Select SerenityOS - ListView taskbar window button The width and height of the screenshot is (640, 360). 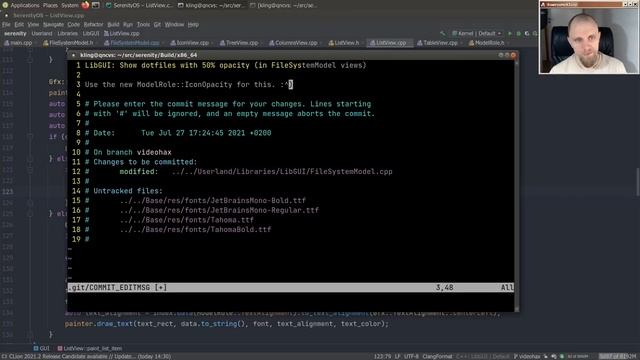tap(139, 5)
